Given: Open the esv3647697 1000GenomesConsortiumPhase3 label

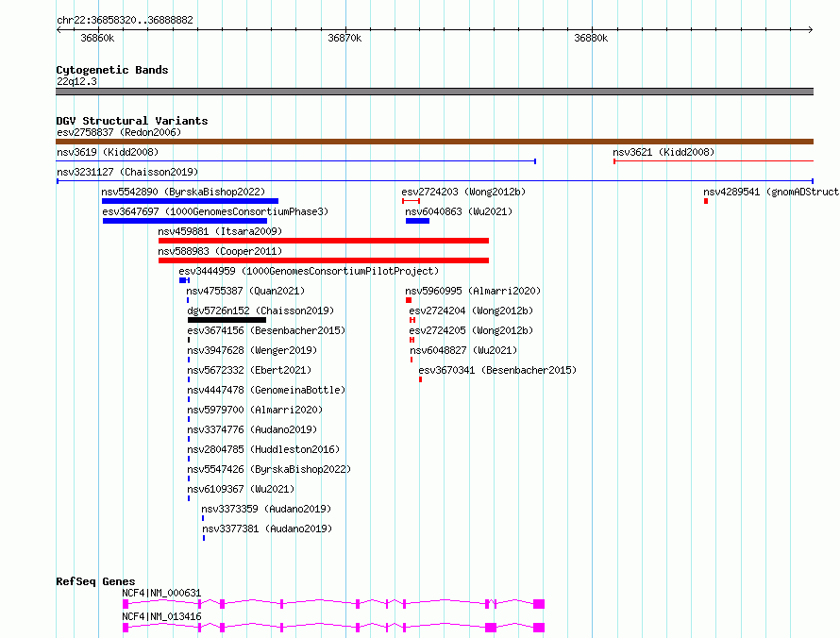Looking at the screenshot, I should (215, 211).
